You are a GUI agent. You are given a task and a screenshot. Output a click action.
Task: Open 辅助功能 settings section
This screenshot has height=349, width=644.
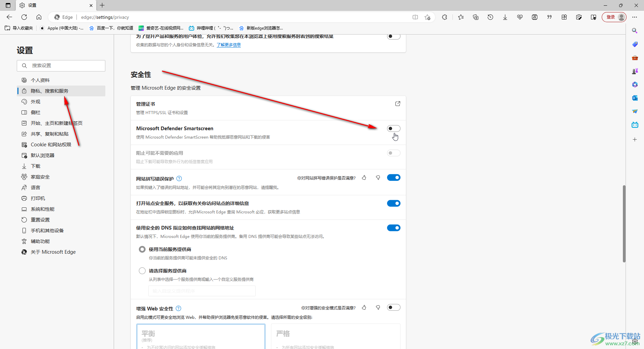point(61,241)
